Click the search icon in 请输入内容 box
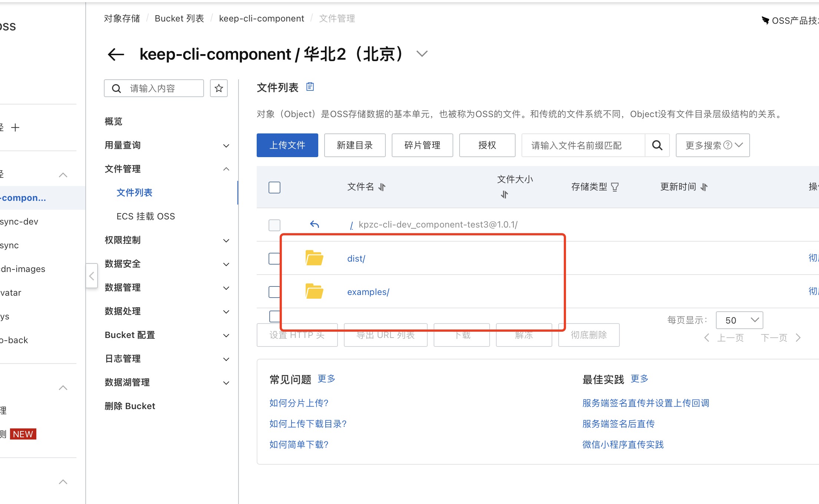819x504 pixels. [x=116, y=89]
